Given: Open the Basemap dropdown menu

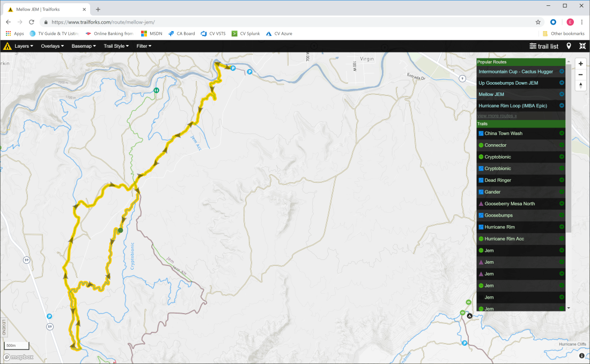Looking at the screenshot, I should click(83, 46).
